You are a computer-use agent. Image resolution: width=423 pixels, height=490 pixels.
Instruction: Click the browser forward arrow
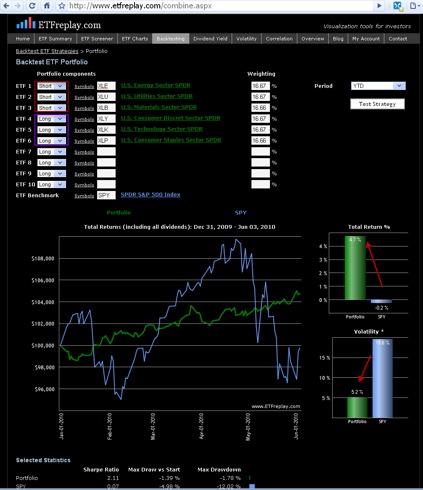pyautogui.click(x=18, y=6)
